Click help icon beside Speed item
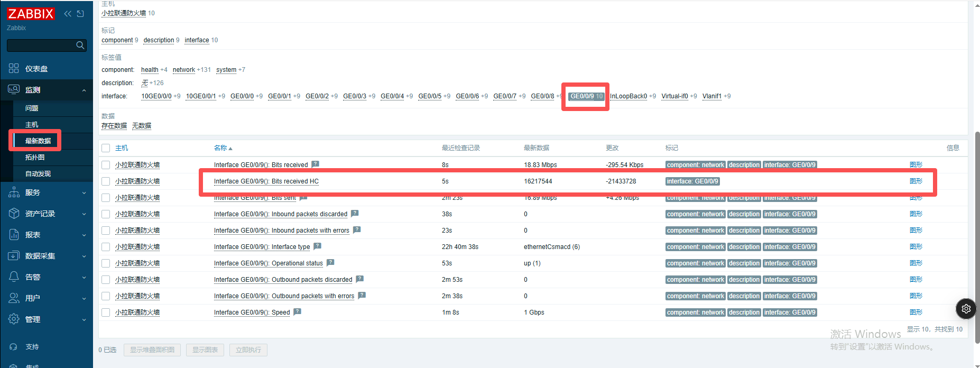 297,311
